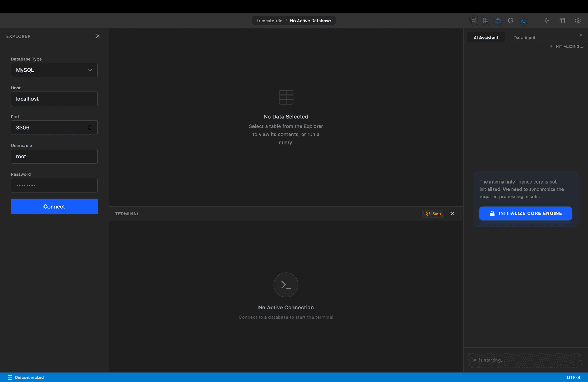
Task: Click the Host field showing localhost
Action: [54, 99]
